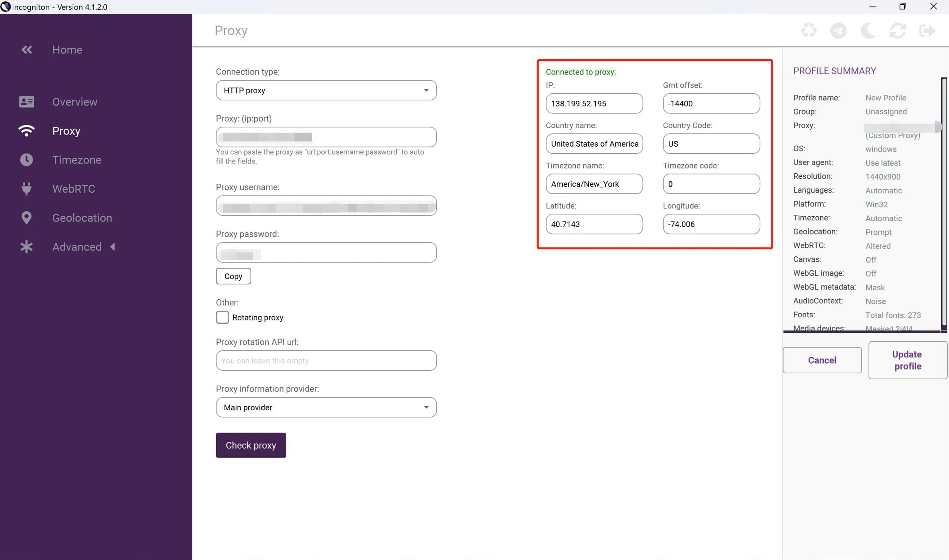Click the Geolocation pin icon in sidebar
This screenshot has height=560, width=949.
pyautogui.click(x=26, y=218)
